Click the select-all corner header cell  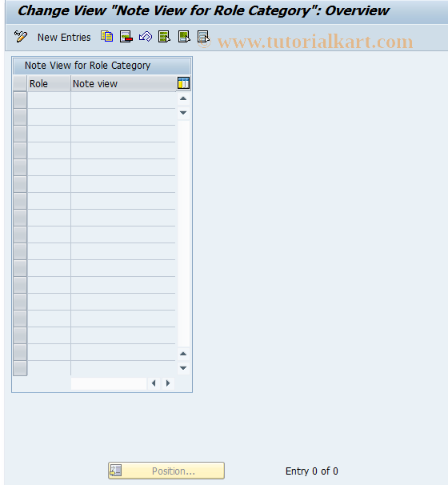[20, 83]
